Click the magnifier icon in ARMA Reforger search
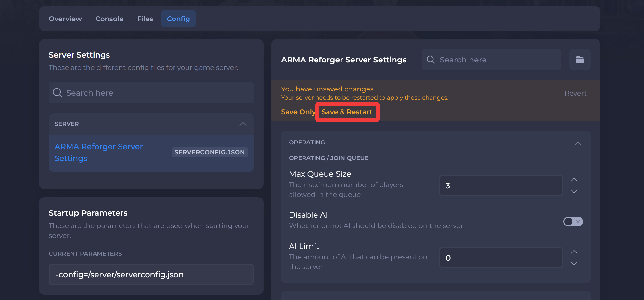The width and height of the screenshot is (644, 300). 431,60
